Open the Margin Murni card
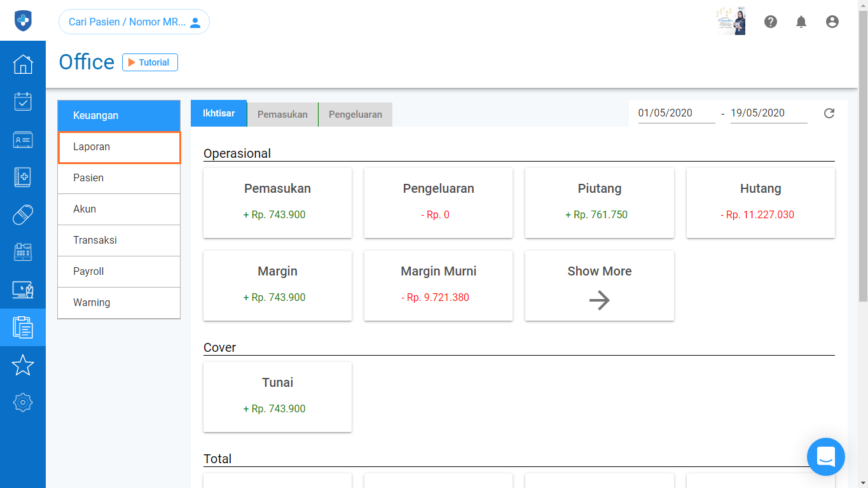This screenshot has height=488, width=868. point(438,286)
